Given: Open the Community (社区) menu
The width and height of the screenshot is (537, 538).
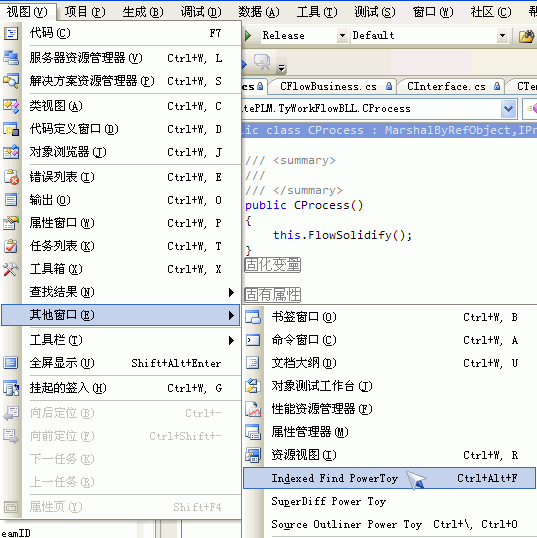Looking at the screenshot, I should coord(491,12).
